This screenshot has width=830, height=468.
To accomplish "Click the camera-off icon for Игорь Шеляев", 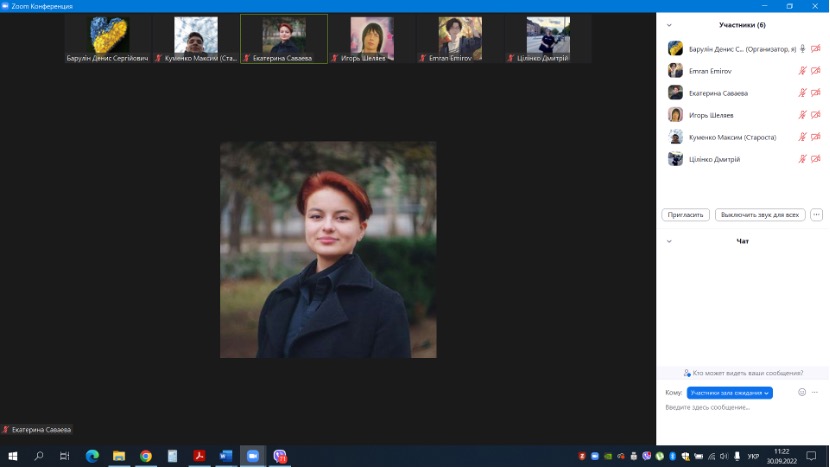I will coord(816,115).
